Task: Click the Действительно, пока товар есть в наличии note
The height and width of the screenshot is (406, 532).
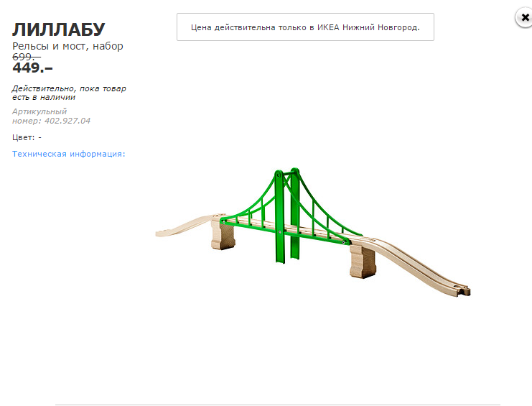Action: [69, 93]
